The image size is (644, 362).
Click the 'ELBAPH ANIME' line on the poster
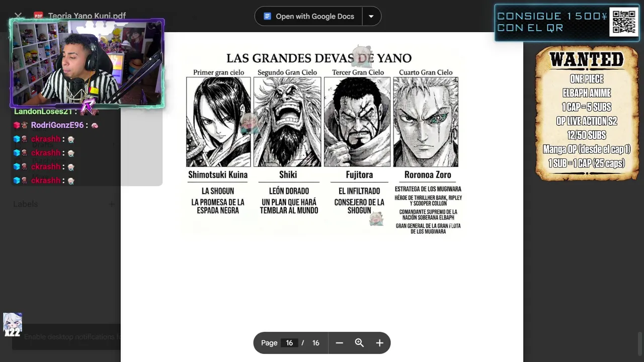point(587,93)
